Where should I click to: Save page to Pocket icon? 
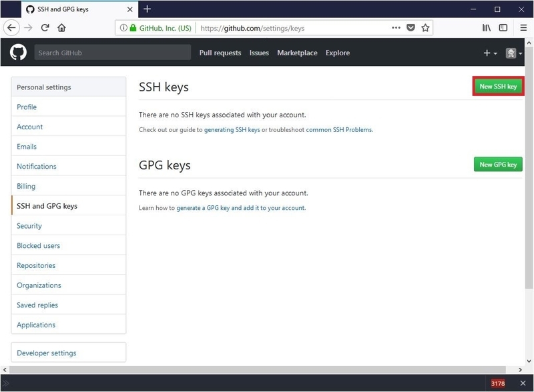click(x=411, y=28)
